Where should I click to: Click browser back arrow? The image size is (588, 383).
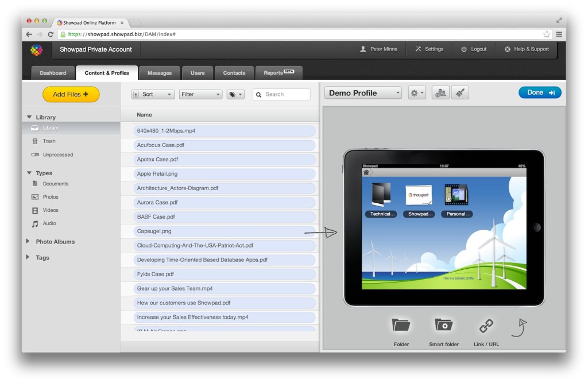click(29, 34)
